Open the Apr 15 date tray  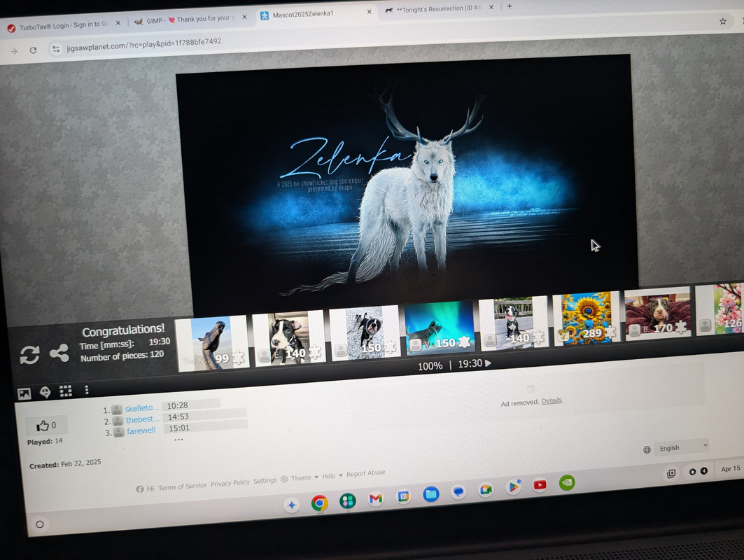(730, 468)
